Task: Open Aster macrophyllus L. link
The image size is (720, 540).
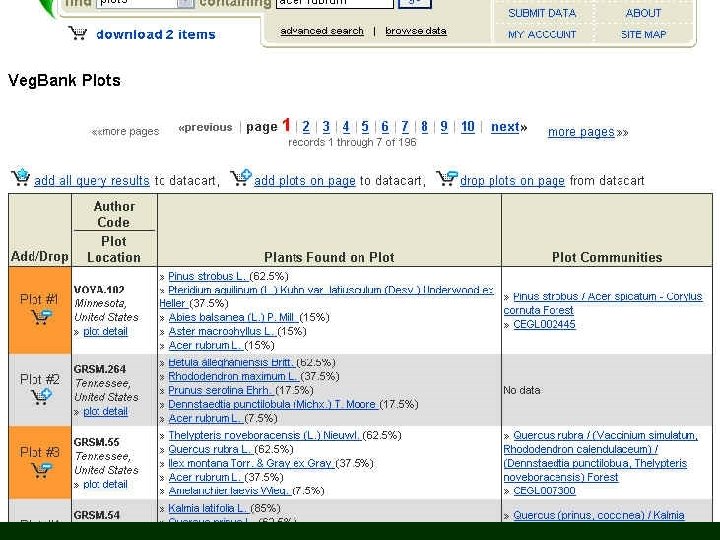Action: 222,332
